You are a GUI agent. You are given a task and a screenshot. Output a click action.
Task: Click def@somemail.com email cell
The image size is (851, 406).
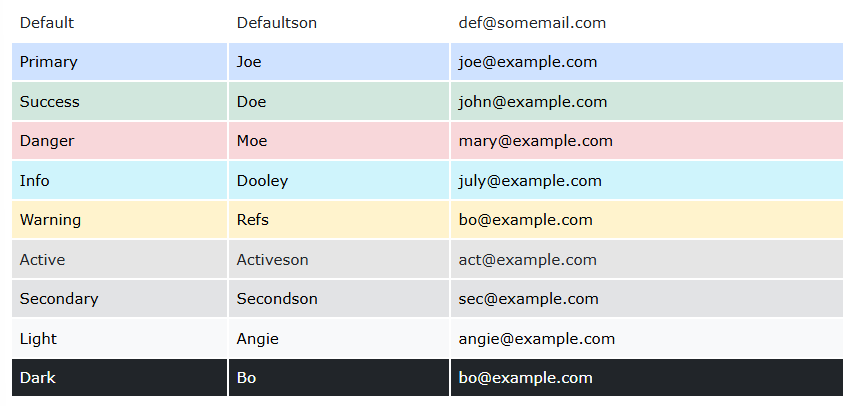pyautogui.click(x=646, y=23)
